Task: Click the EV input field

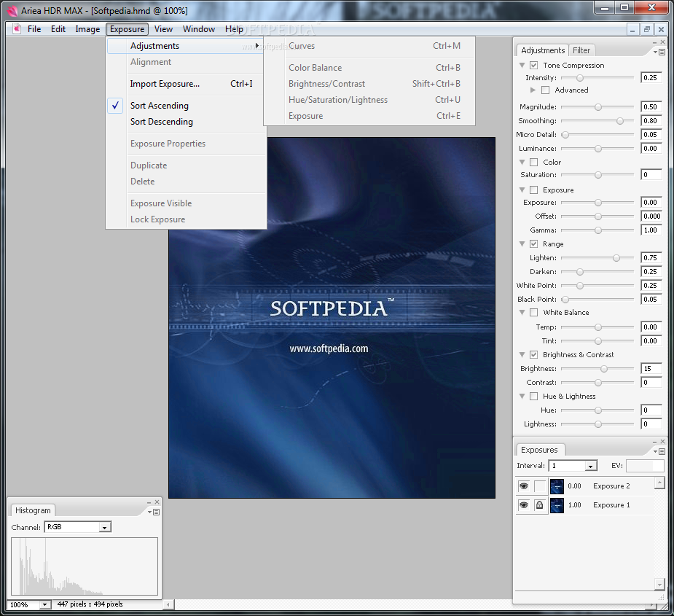Action: pyautogui.click(x=644, y=466)
